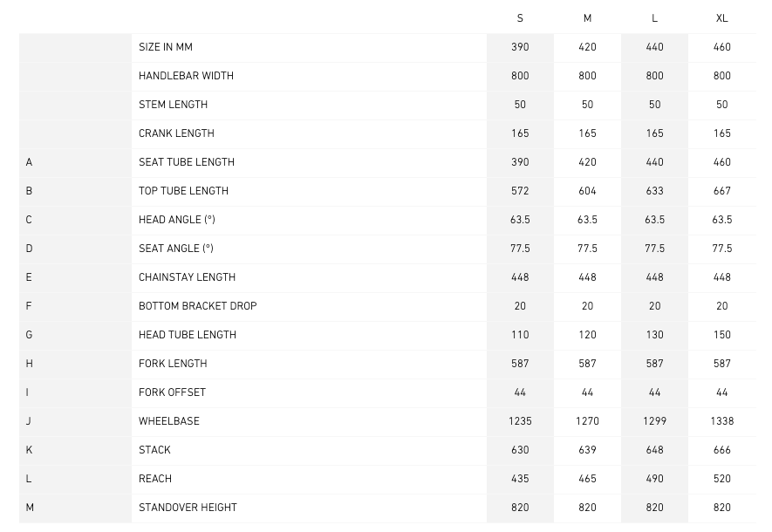The image size is (772, 532).
Task: Click the S size column header
Action: (520, 18)
